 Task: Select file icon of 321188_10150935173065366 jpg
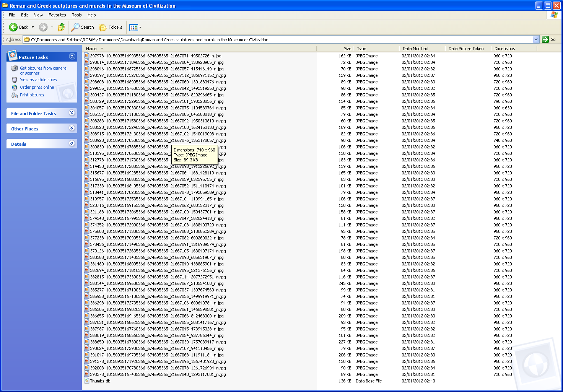[x=87, y=212]
